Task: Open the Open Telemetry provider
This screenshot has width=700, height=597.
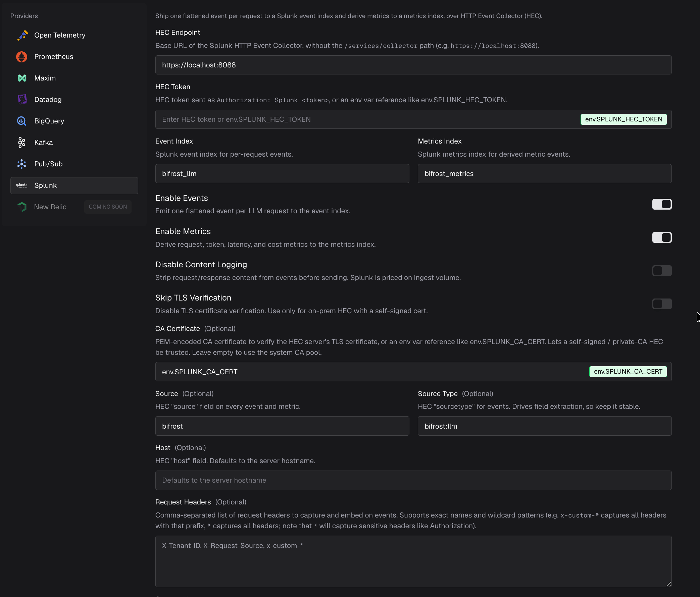Action: click(x=74, y=35)
